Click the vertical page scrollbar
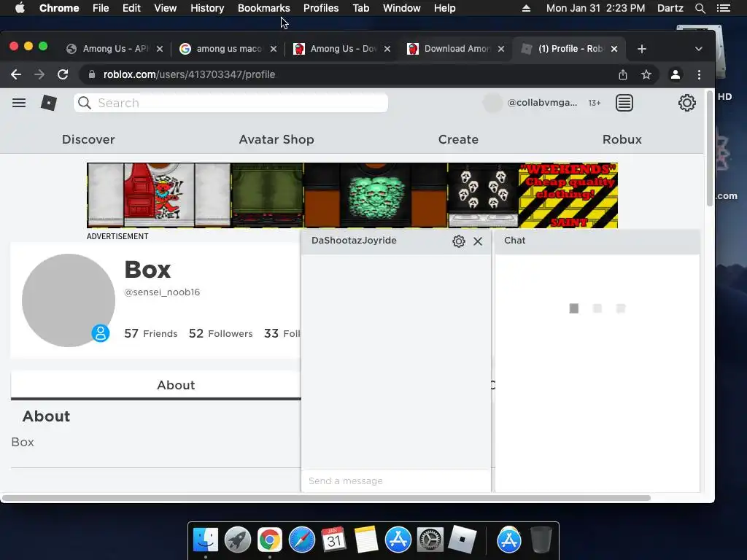This screenshot has height=560, width=747. tap(709, 149)
